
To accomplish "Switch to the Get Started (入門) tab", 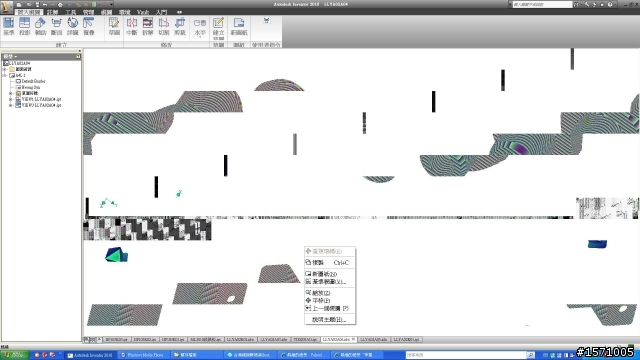I will (x=162, y=12).
